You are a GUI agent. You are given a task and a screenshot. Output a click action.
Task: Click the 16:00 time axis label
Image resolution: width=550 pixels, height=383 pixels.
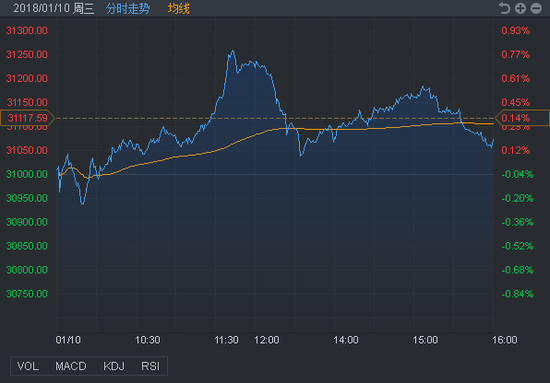[x=504, y=340]
